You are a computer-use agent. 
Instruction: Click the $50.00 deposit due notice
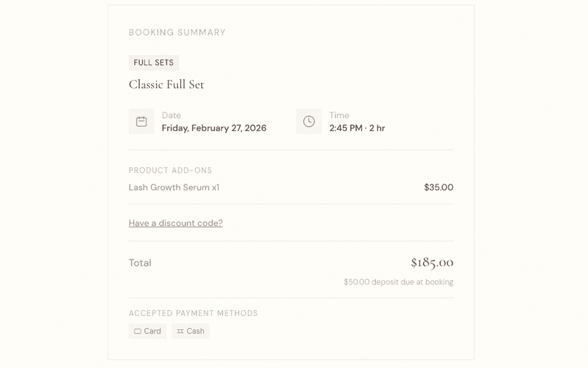398,282
